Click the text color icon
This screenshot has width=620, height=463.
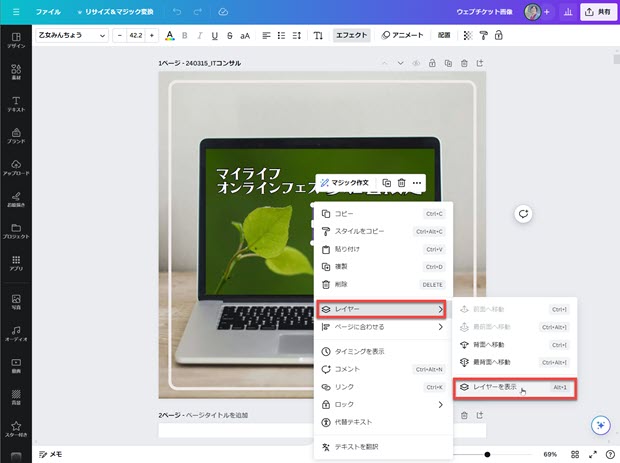pos(169,35)
